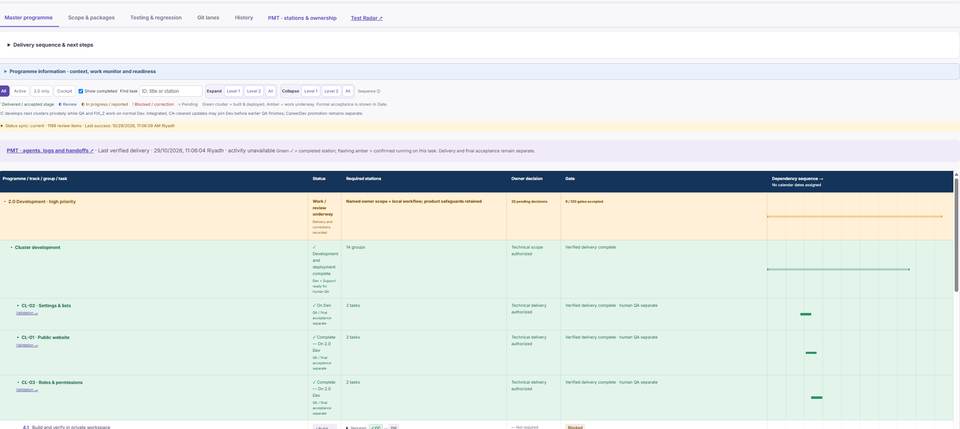
Task: Open PMT - agents, logs and handoffs link
Action: click(50, 151)
